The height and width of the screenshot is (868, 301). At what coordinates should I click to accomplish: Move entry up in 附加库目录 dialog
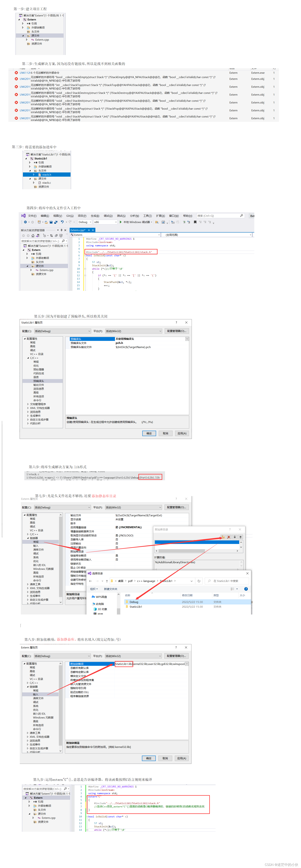tap(240, 537)
